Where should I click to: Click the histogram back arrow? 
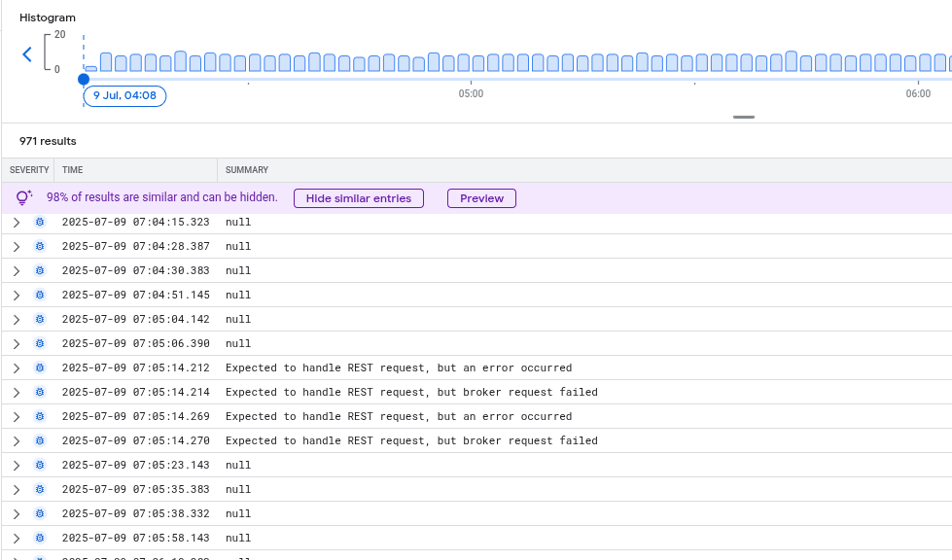[27, 54]
